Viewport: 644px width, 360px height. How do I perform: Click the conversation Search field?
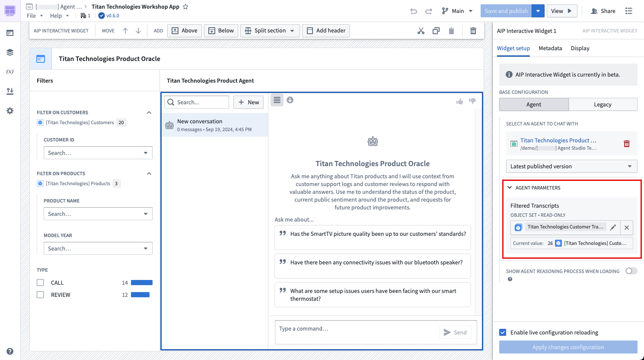click(197, 102)
